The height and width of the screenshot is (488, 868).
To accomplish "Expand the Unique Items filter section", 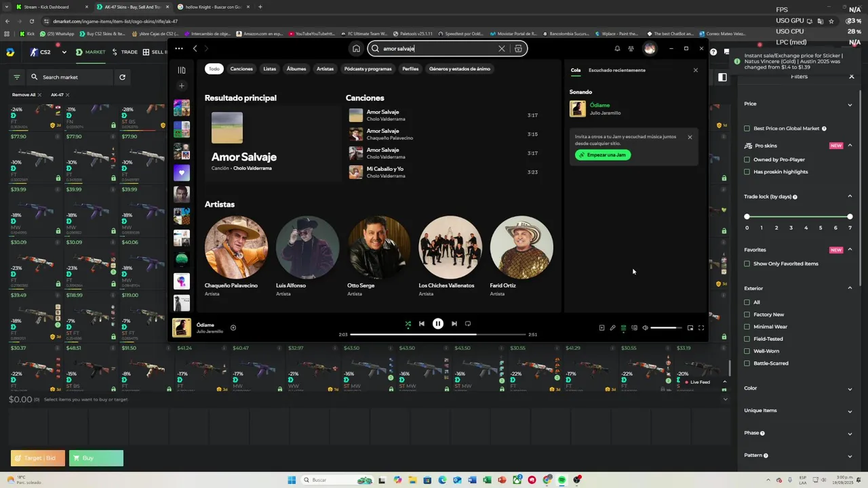I will point(850,411).
